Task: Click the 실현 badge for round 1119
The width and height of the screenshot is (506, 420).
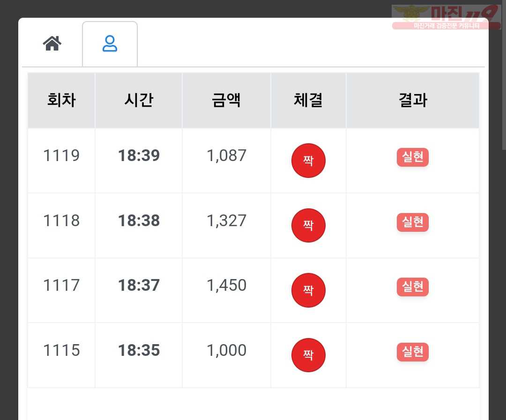Action: click(412, 157)
